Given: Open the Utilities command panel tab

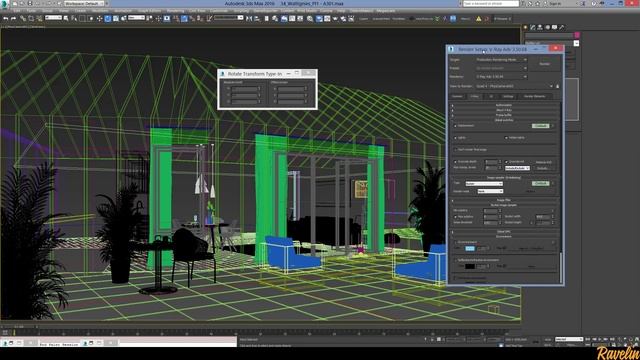Looking at the screenshot, I should coord(562,27).
